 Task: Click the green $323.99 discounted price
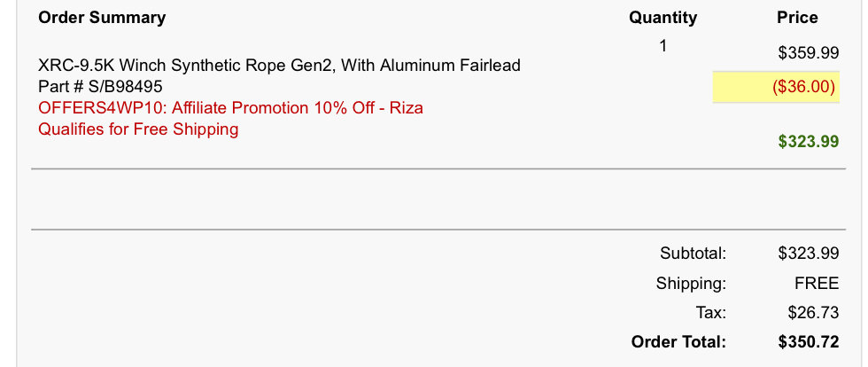(x=808, y=142)
